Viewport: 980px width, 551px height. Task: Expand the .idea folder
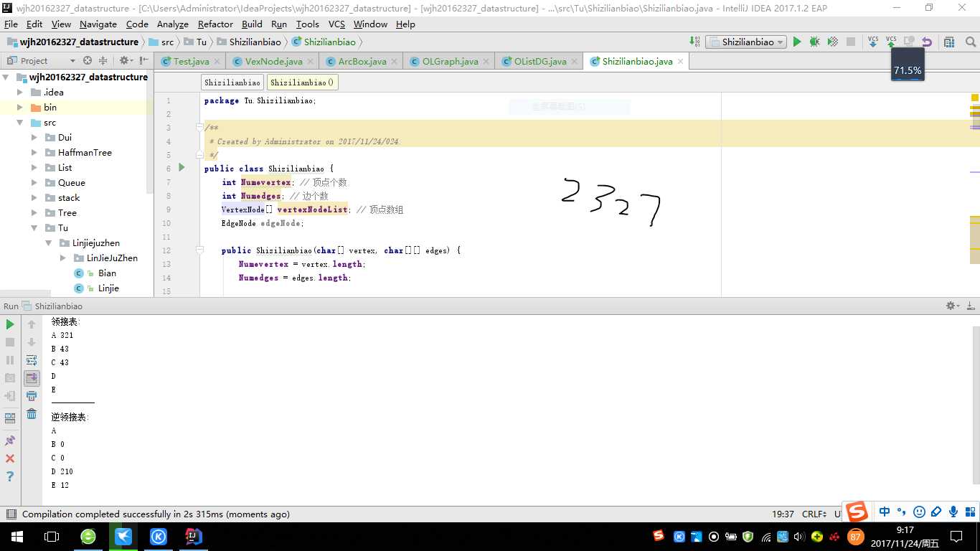(x=20, y=92)
